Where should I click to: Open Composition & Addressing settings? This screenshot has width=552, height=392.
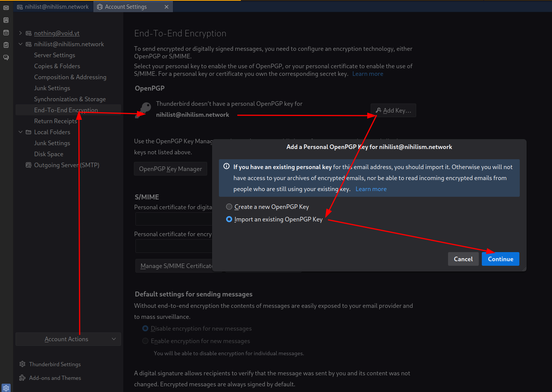click(x=70, y=77)
